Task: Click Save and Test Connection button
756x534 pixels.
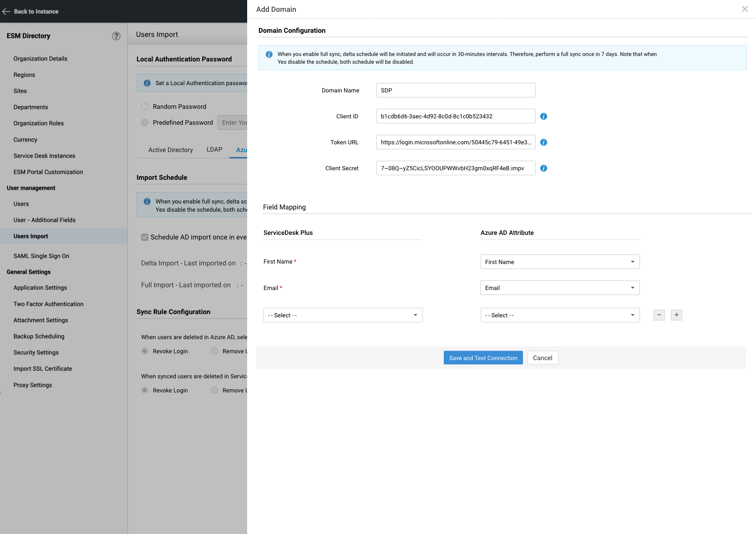Action: click(x=483, y=358)
